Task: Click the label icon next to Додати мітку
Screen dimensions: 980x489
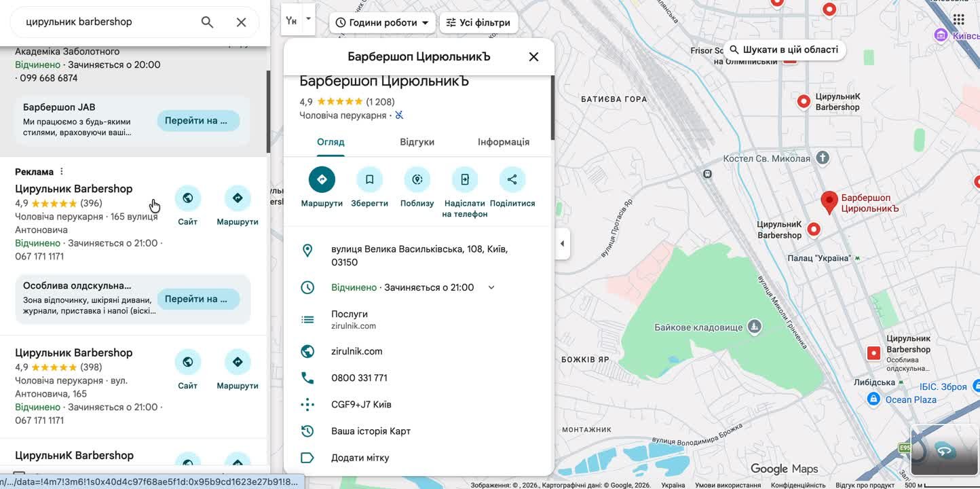Action: click(x=307, y=458)
